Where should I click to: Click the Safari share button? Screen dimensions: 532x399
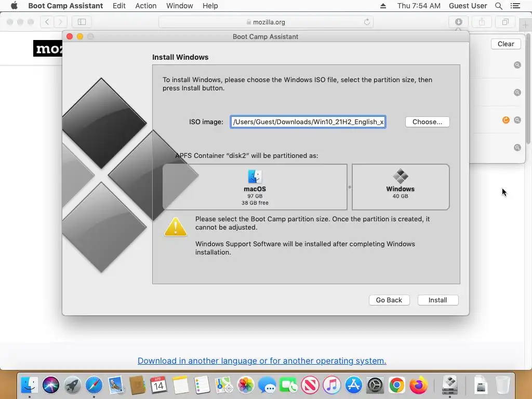(482, 22)
